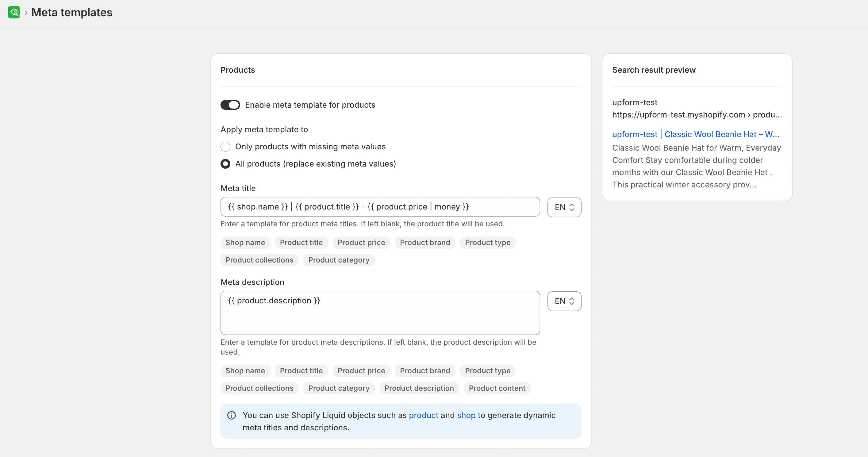Open the Meta title EN language dropdown

pyautogui.click(x=564, y=207)
